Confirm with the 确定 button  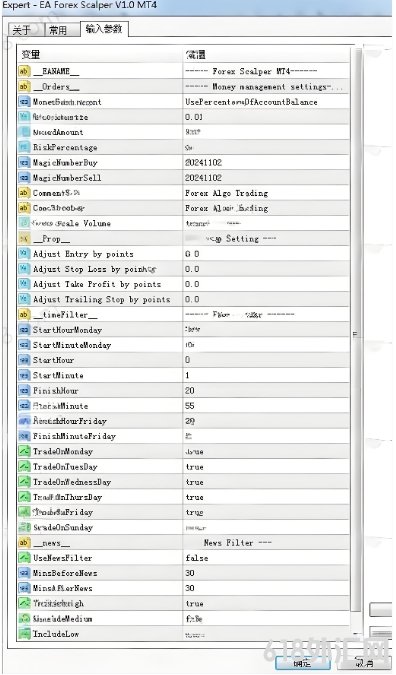(x=303, y=663)
